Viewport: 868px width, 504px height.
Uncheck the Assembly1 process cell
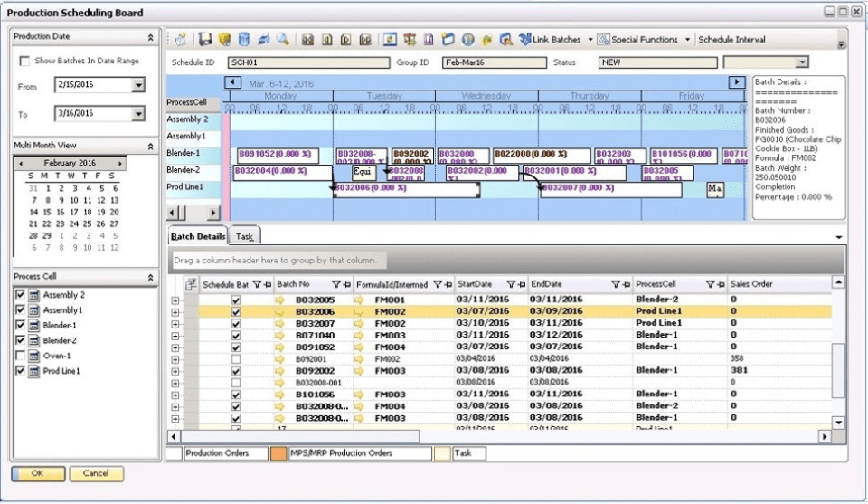(x=20, y=310)
